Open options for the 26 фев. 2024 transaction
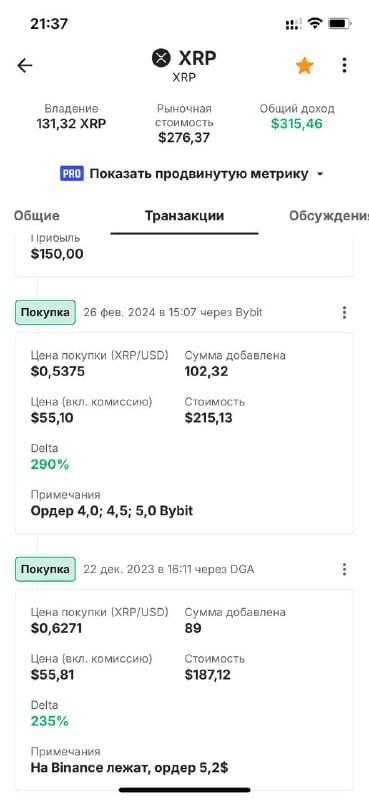Viewport: 369px width, 800px height. click(x=345, y=312)
